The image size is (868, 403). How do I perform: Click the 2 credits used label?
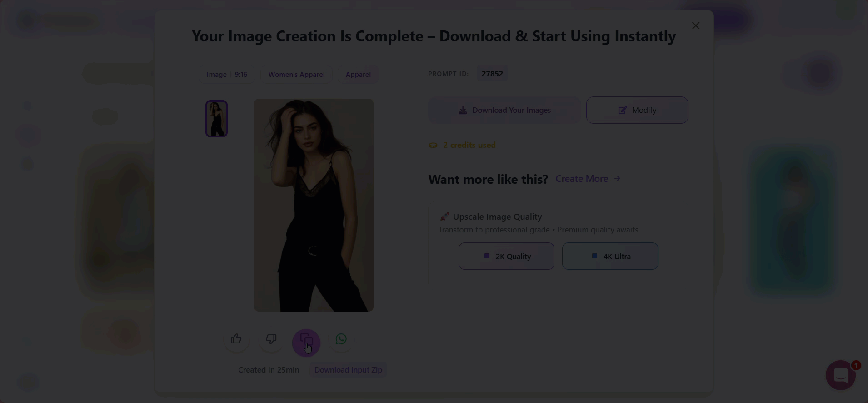pyautogui.click(x=469, y=145)
